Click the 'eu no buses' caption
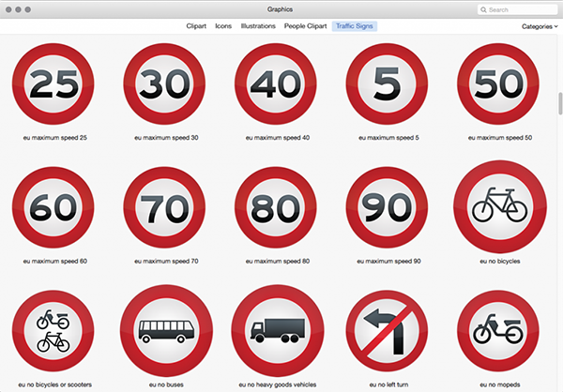The image size is (563, 392). tap(166, 384)
